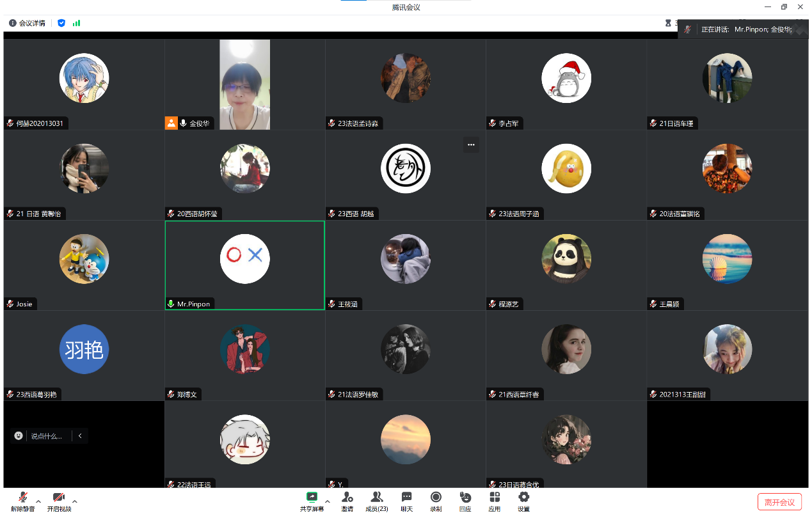The height and width of the screenshot is (518, 812).
Task: Click the blue security shield icon
Action: coord(61,23)
